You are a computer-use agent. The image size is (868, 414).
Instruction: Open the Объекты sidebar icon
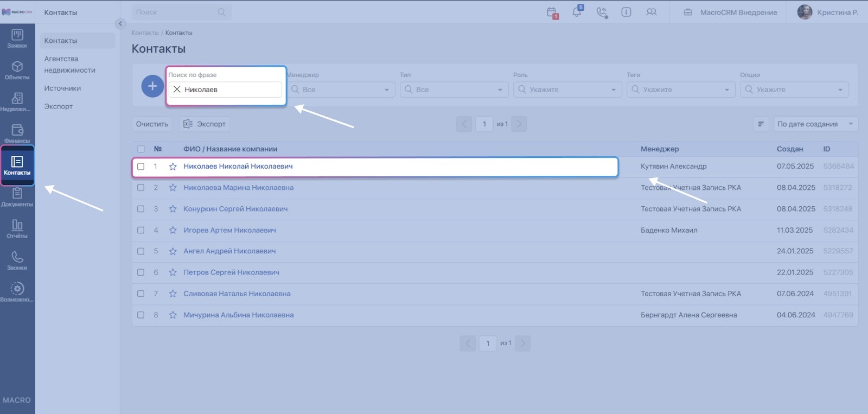tap(17, 70)
